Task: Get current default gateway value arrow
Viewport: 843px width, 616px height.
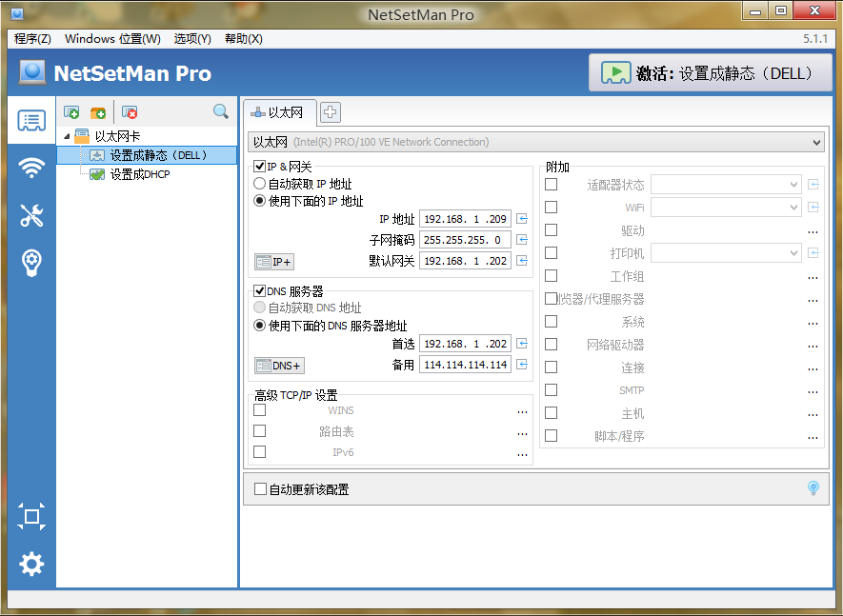Action: click(522, 261)
